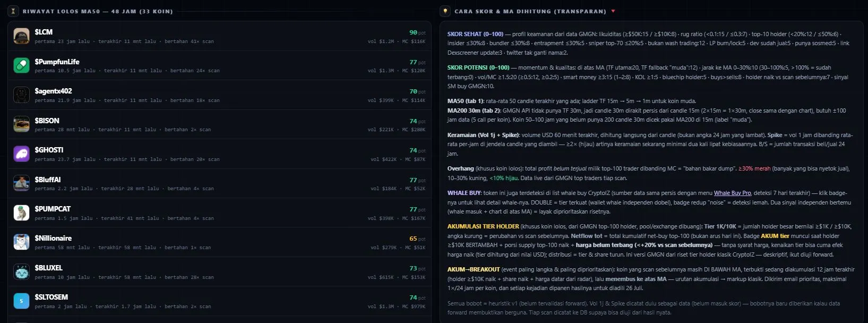Click the $BLUXEL coin avatar
Image resolution: width=868 pixels, height=323 pixels.
pos(21,271)
